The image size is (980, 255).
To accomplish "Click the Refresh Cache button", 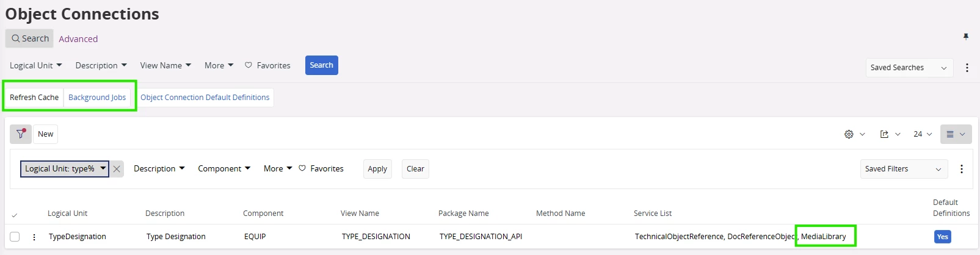I will (34, 98).
